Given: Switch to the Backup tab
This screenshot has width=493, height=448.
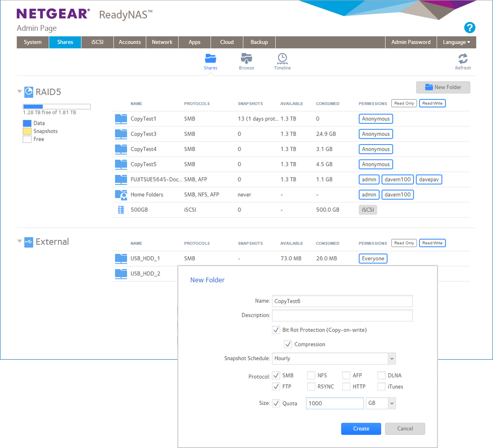Looking at the screenshot, I should tap(259, 42).
